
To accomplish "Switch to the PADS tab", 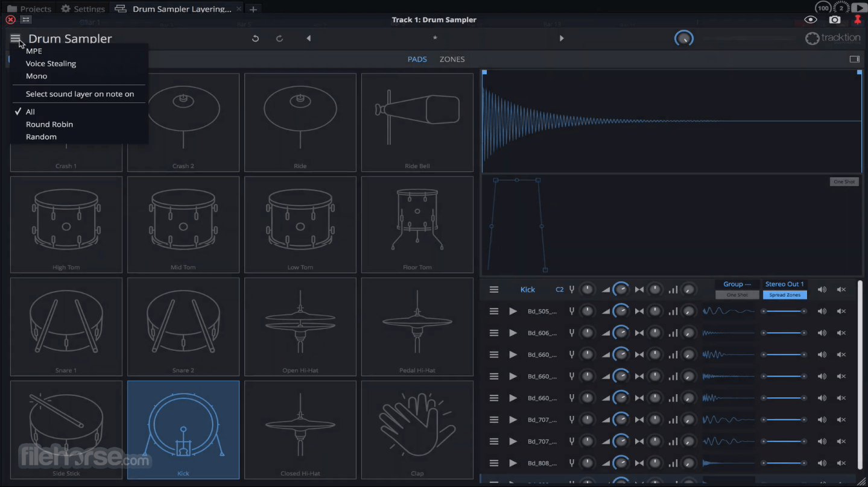I will click(x=417, y=59).
